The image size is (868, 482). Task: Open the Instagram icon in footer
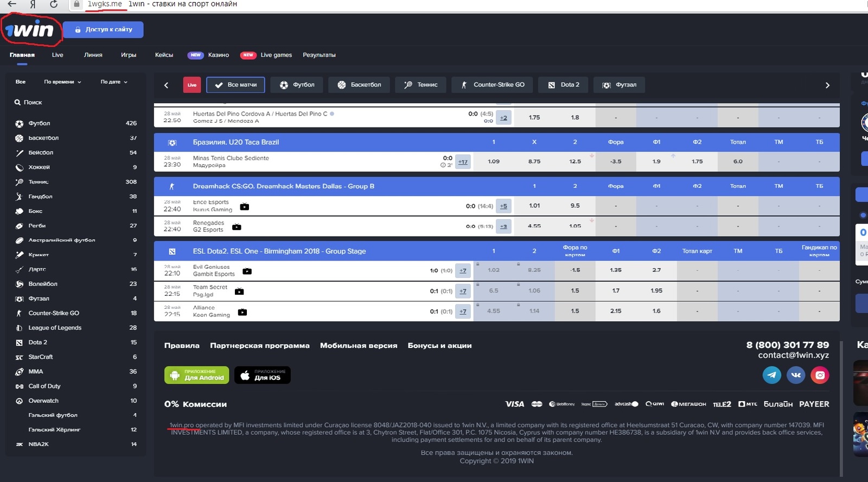point(820,375)
